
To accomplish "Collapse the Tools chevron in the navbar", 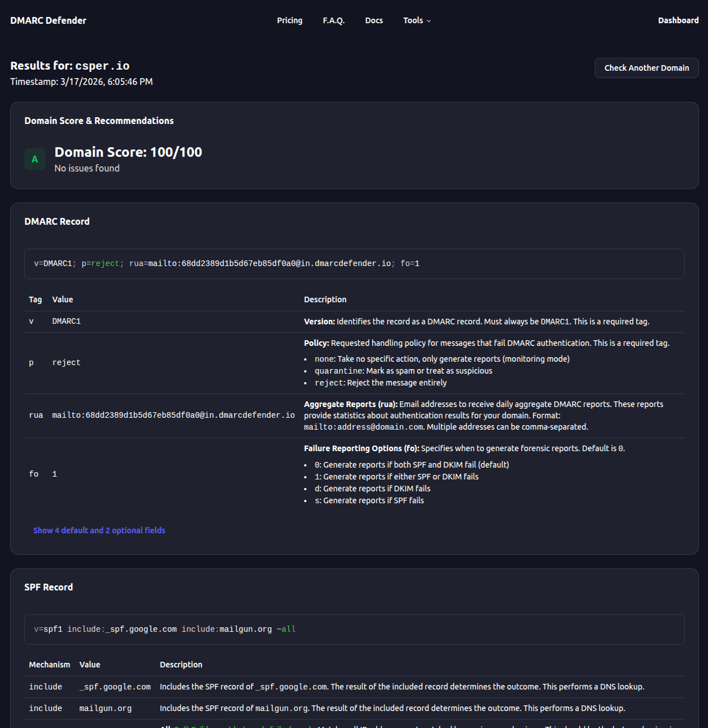I will (x=429, y=21).
